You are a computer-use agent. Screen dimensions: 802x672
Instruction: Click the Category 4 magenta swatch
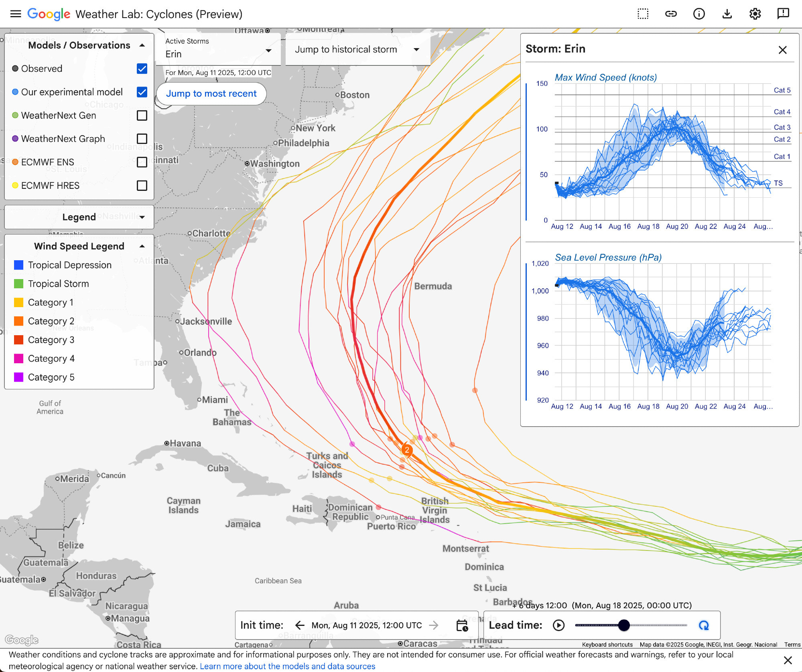[x=18, y=358]
